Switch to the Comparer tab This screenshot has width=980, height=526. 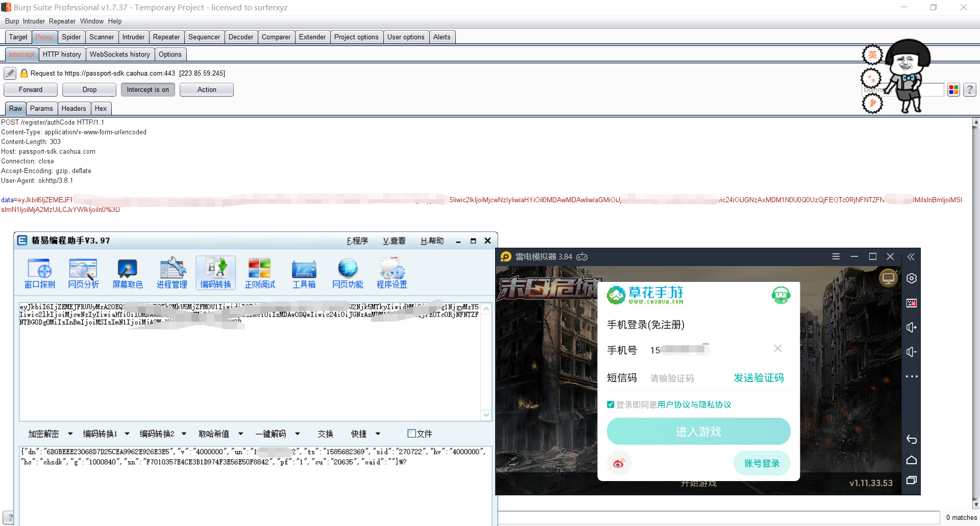point(276,37)
